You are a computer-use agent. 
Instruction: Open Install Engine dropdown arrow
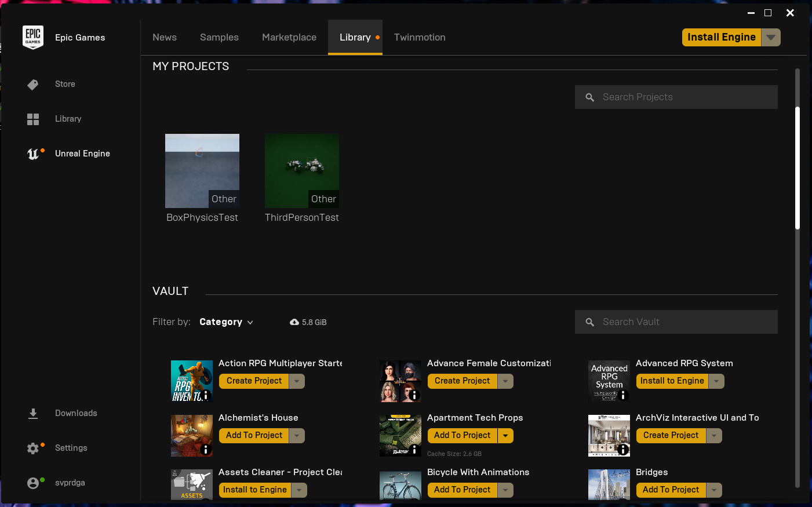point(771,37)
